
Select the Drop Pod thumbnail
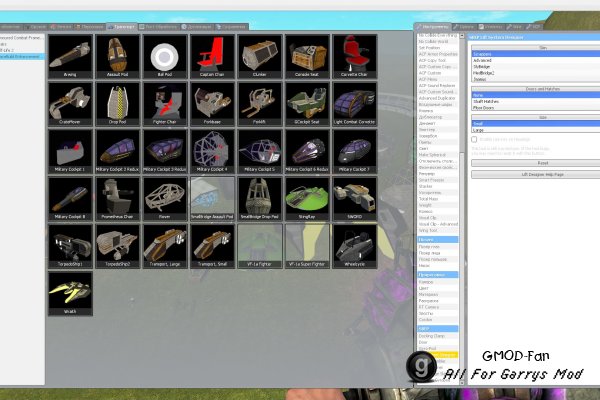[118, 104]
